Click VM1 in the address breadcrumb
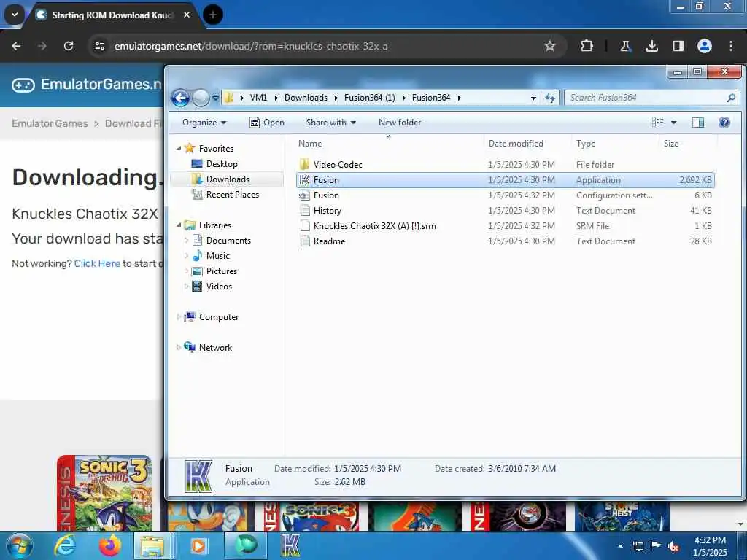The height and width of the screenshot is (560, 747). (x=258, y=98)
